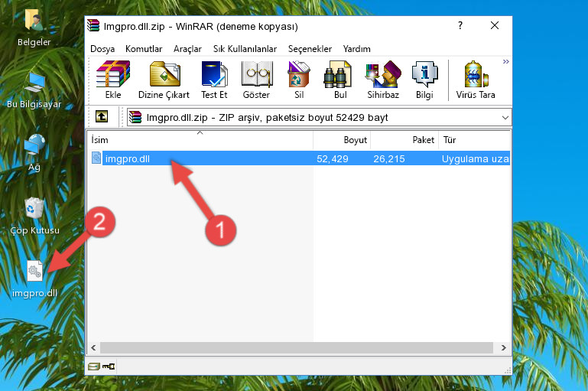
Task: Open the Göster view icon
Action: [x=256, y=80]
